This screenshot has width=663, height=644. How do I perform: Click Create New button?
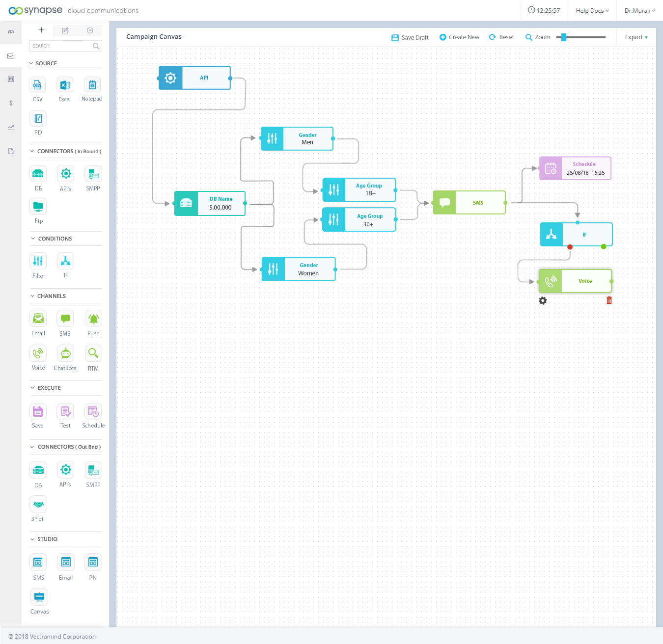pyautogui.click(x=459, y=37)
